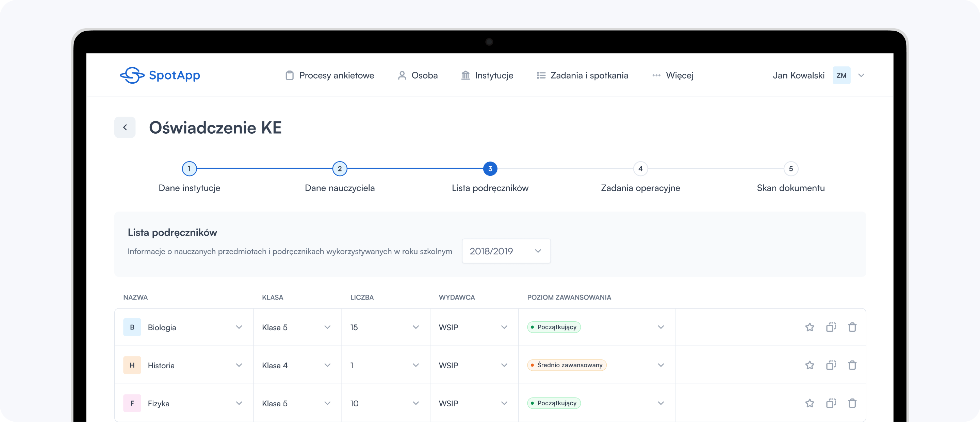The height and width of the screenshot is (422, 980).
Task: Expand the user account chevron
Action: [861, 75]
